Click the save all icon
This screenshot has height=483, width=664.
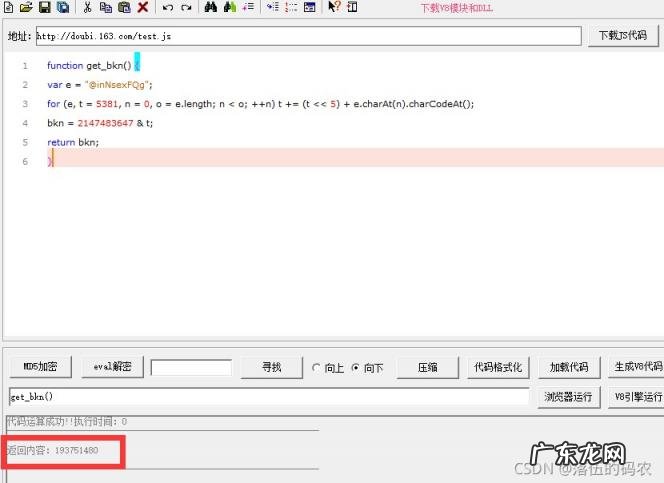[63, 7]
